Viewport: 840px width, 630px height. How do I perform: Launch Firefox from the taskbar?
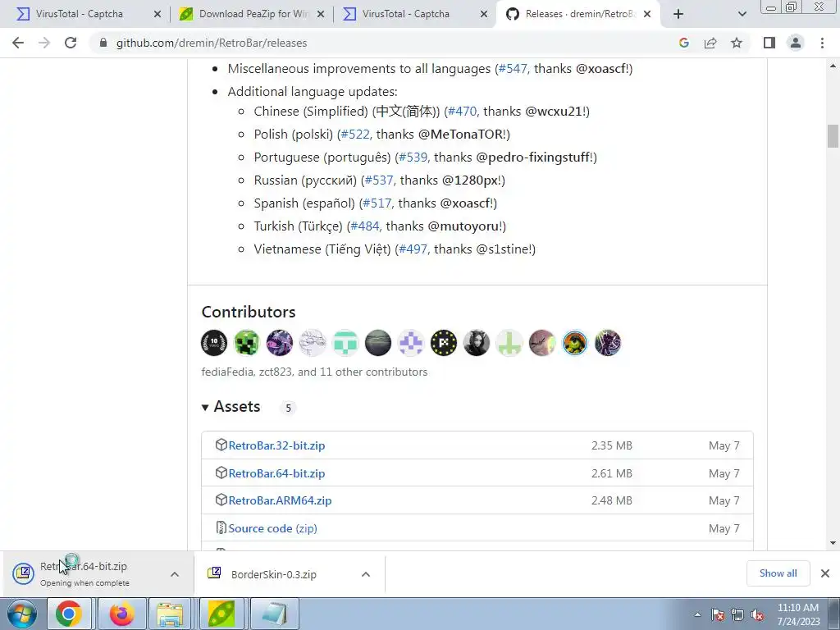pos(121,614)
